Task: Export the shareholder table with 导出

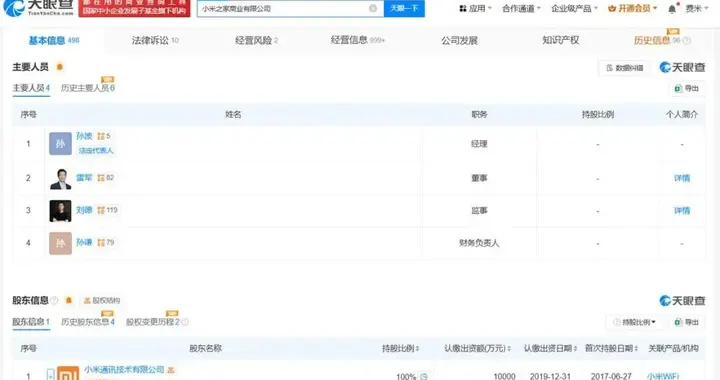Action: click(x=687, y=322)
